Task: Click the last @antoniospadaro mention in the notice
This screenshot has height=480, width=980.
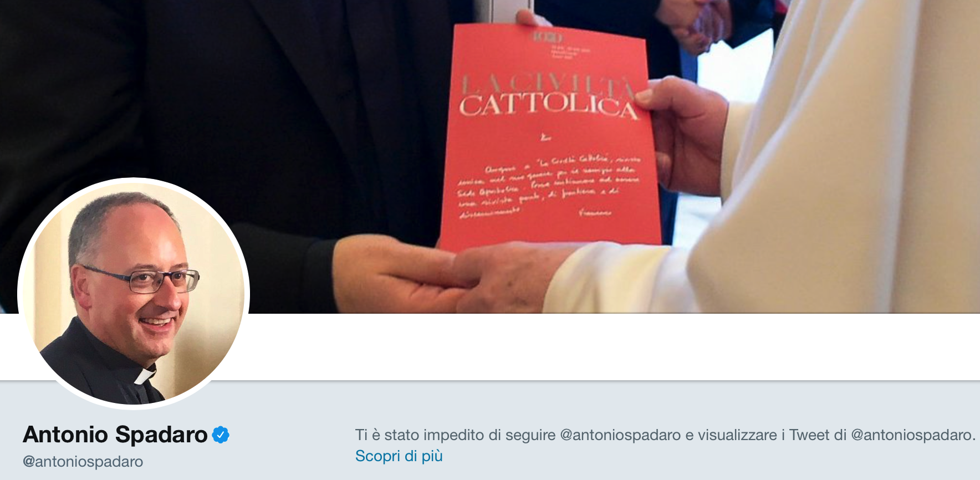Action: pyautogui.click(x=911, y=435)
